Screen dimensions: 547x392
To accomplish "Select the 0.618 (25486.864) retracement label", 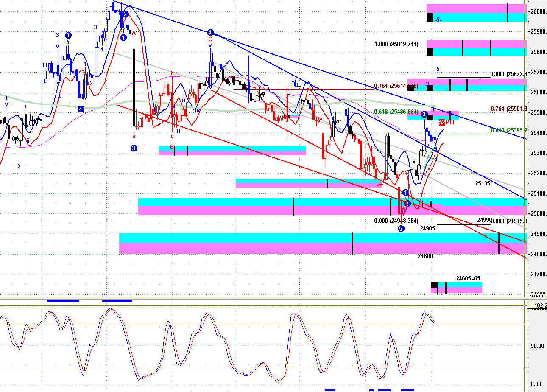I will tap(396, 112).
